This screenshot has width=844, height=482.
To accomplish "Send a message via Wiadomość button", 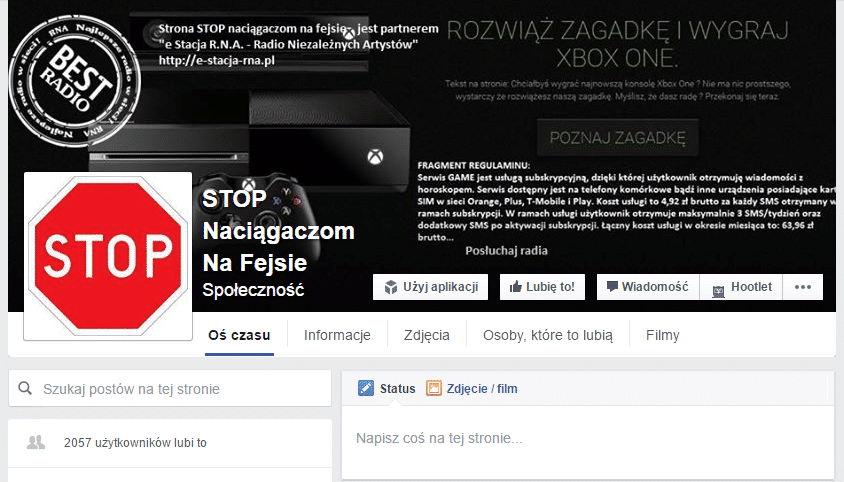I will [648, 287].
